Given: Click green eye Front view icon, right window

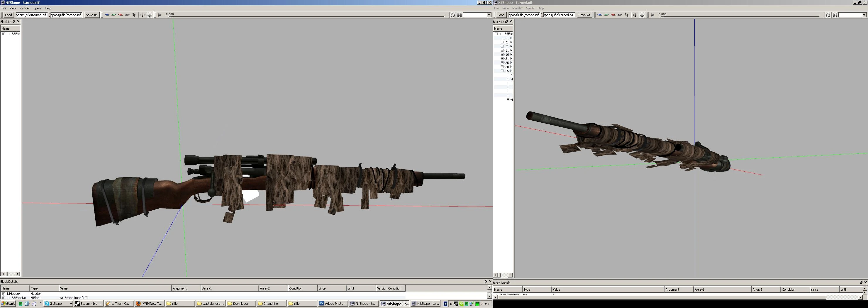Looking at the screenshot, I should pos(606,15).
